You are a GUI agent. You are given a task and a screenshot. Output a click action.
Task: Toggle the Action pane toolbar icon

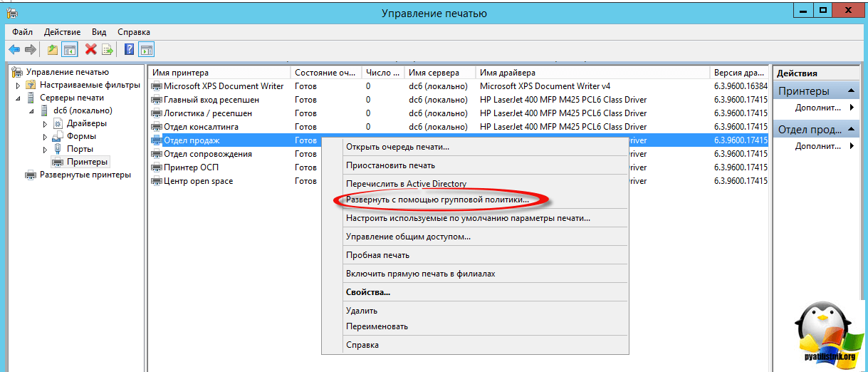click(x=146, y=50)
